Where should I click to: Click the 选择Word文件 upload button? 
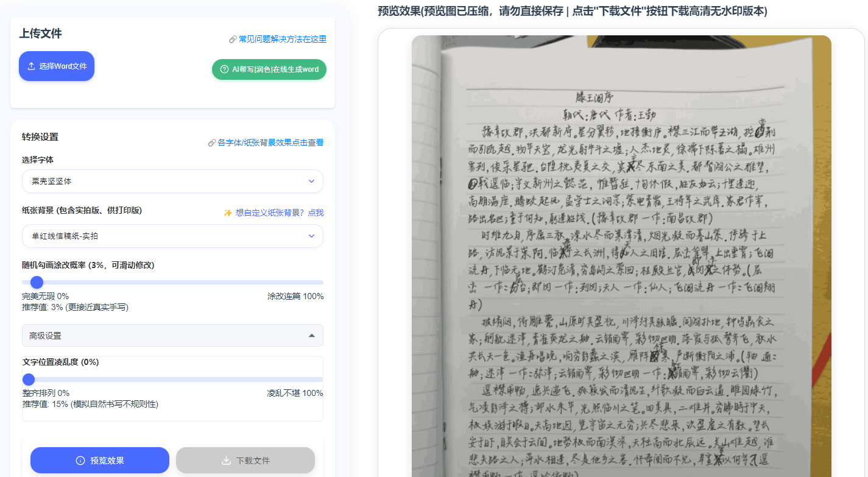[x=57, y=66]
